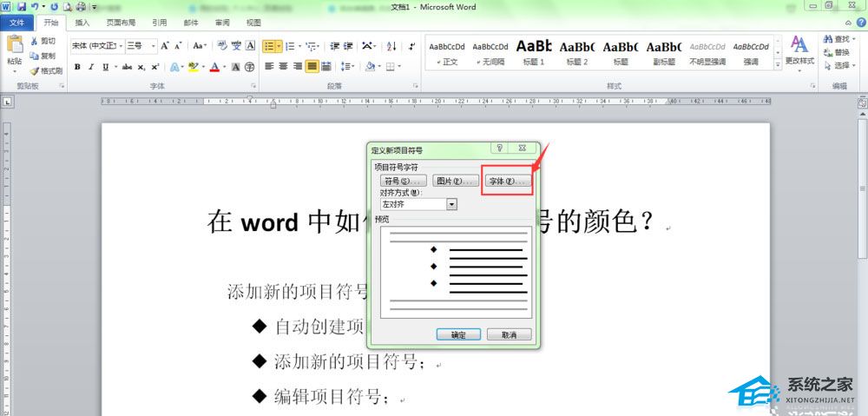This screenshot has width=868, height=416.
Task: Toggle Center alignment
Action: pyautogui.click(x=284, y=67)
